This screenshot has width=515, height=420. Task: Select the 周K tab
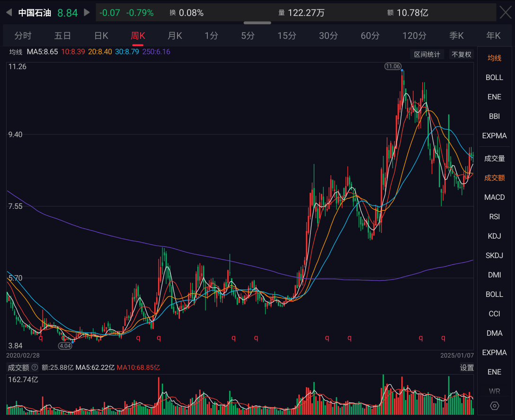click(138, 36)
